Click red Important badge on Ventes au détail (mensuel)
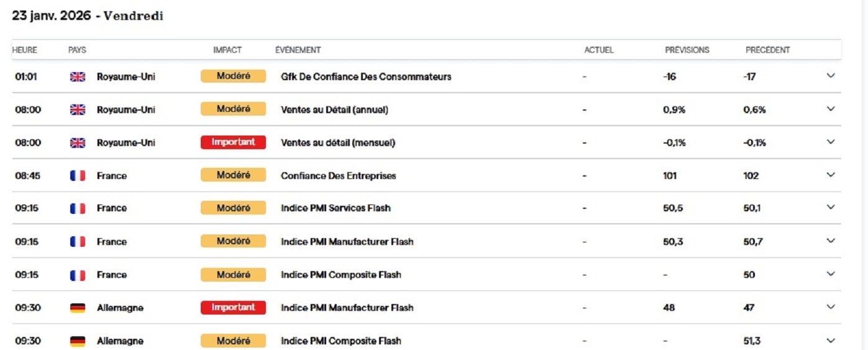 point(233,142)
